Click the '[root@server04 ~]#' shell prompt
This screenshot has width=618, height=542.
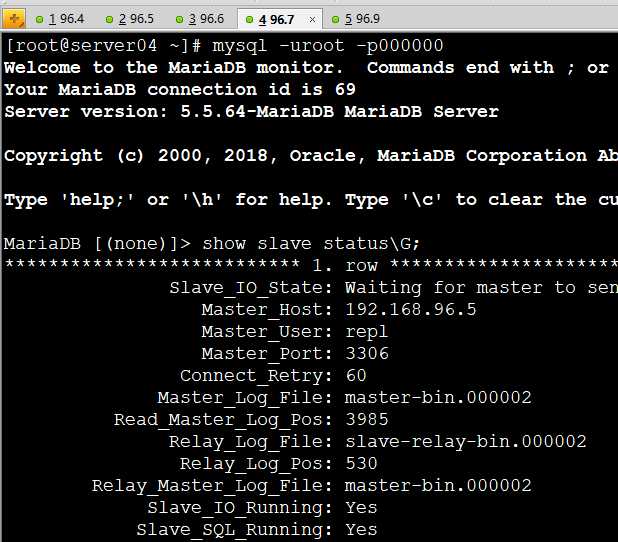(x=103, y=46)
